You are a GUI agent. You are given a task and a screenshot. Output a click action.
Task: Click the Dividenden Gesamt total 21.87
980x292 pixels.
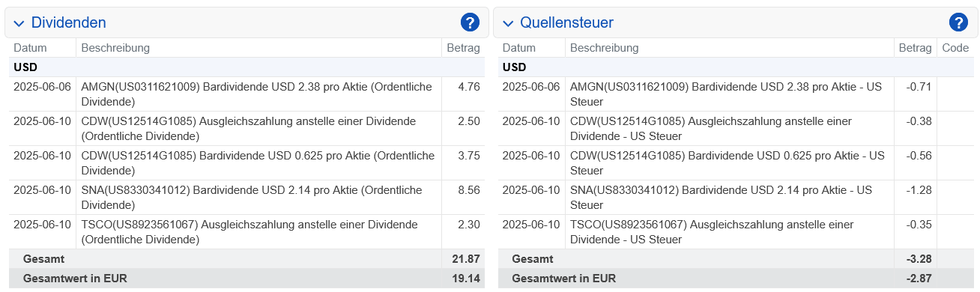[465, 258]
